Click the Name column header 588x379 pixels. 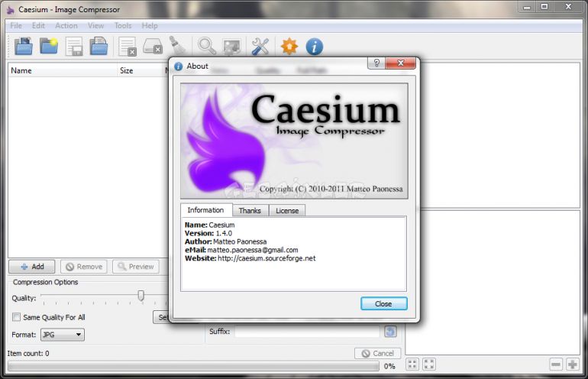[63, 70]
